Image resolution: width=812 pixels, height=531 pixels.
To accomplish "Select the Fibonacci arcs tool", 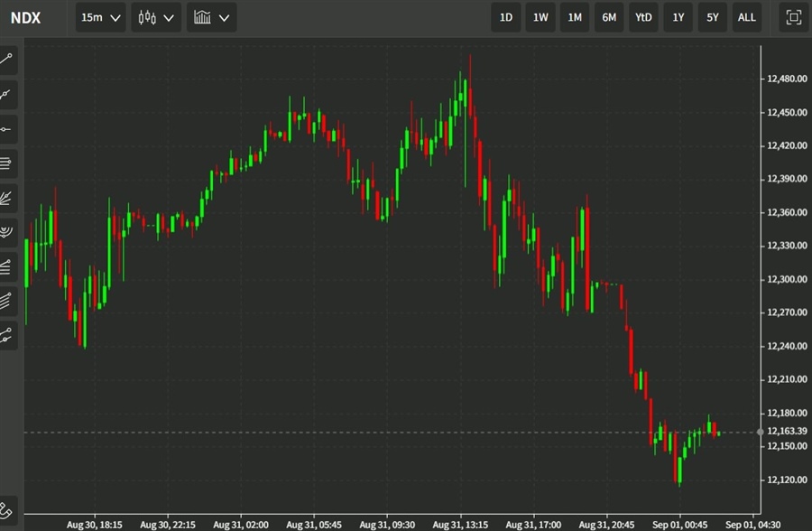I will click(x=6, y=232).
